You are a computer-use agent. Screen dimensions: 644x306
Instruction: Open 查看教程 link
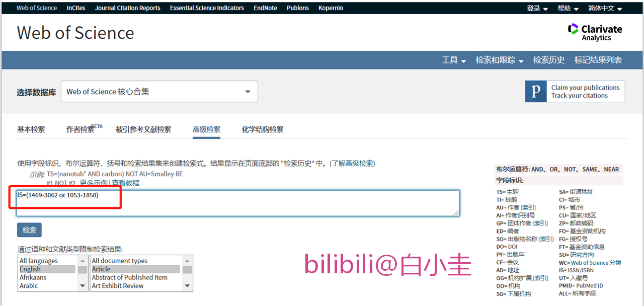point(126,183)
